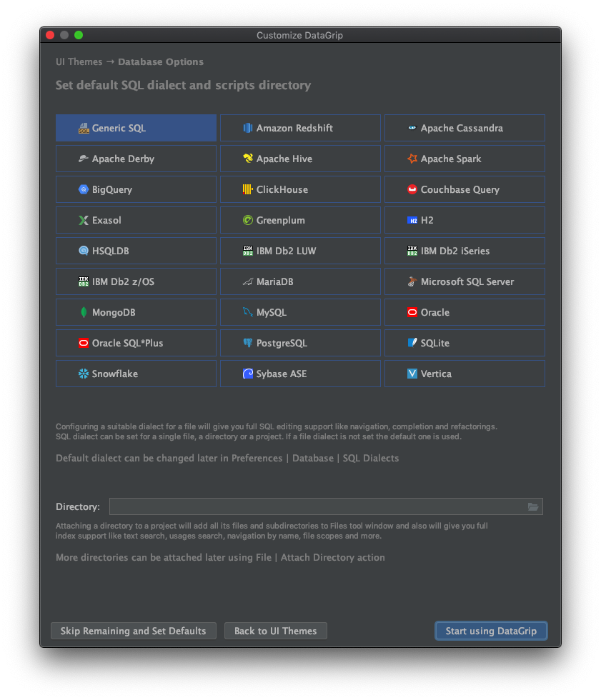This screenshot has width=601, height=700.
Task: Click the UI Themes breadcrumb
Action: (79, 62)
